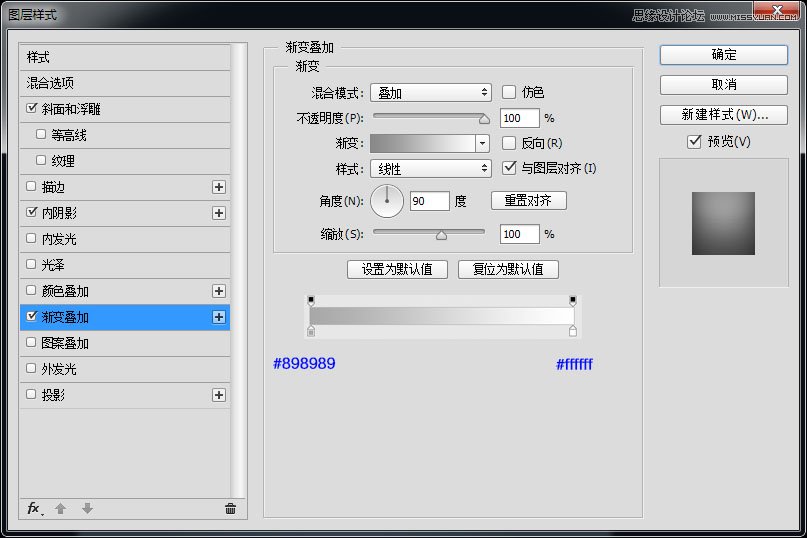Click the gradient preview swatch

coord(423,143)
